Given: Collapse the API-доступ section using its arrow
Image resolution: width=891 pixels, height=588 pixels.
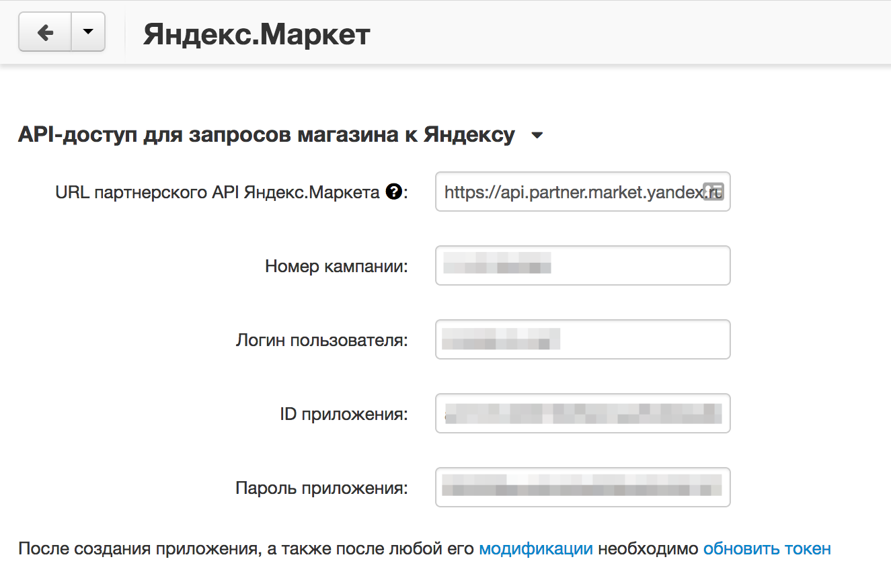Looking at the screenshot, I should point(537,136).
